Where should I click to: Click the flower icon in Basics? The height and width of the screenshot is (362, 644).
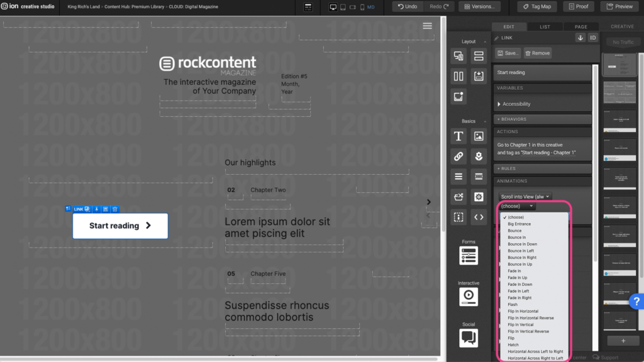[x=479, y=156]
